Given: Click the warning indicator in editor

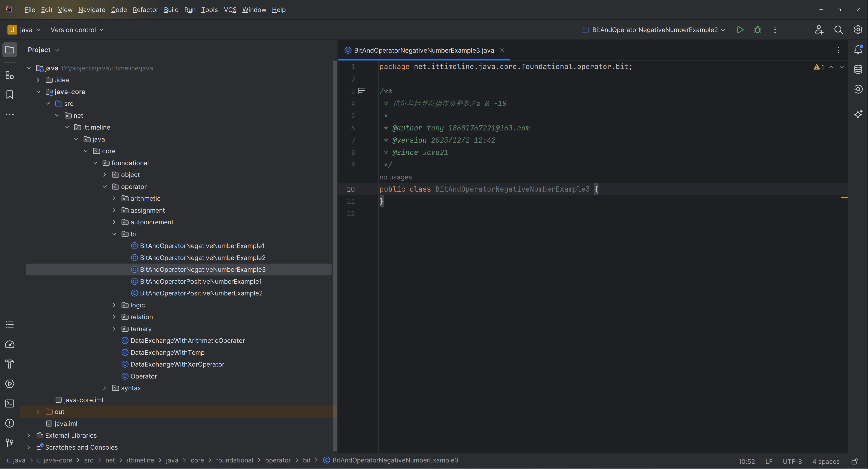Looking at the screenshot, I should click(819, 67).
